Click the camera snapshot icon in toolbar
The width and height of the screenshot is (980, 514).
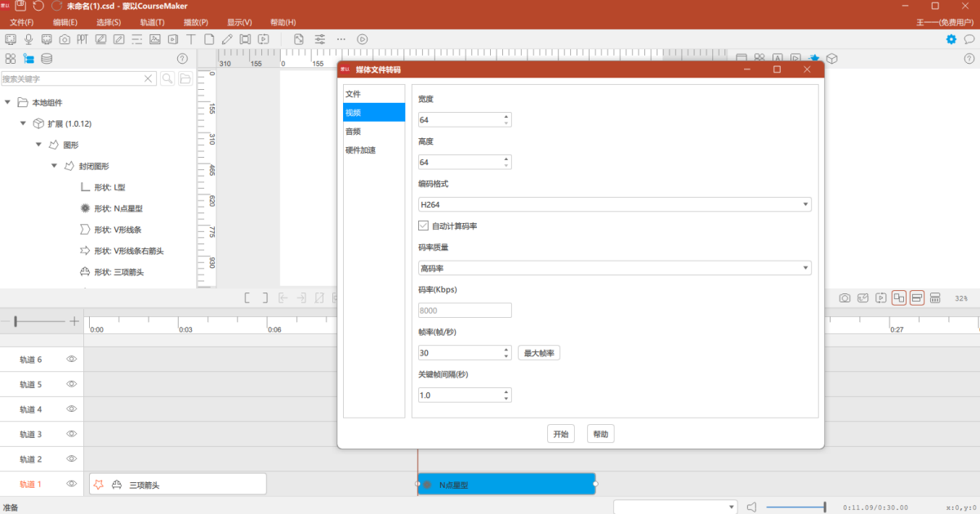64,39
